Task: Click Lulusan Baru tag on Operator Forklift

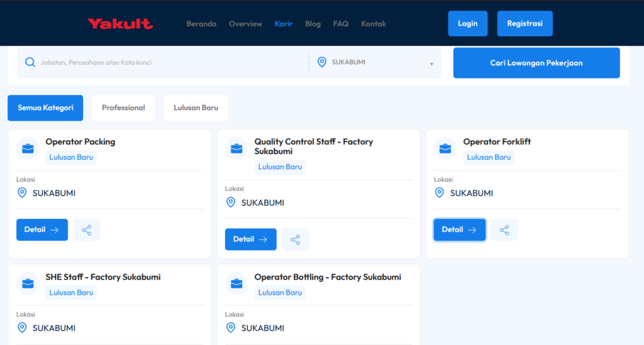Action: coord(489,157)
